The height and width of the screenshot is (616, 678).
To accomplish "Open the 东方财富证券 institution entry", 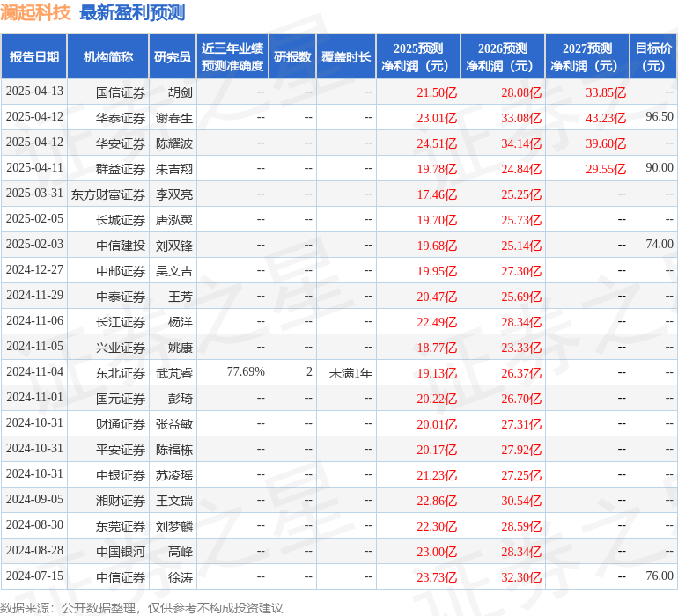I will coord(108,194).
